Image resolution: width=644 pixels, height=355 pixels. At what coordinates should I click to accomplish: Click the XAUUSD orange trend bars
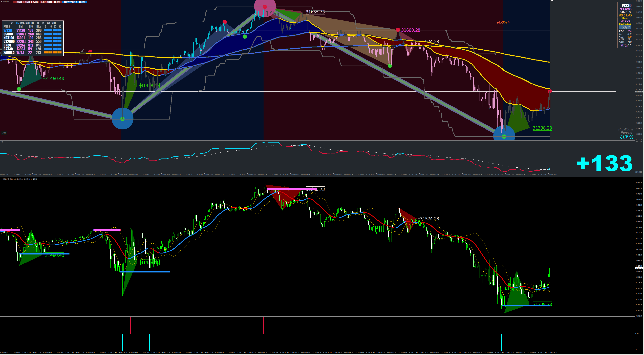53,53
